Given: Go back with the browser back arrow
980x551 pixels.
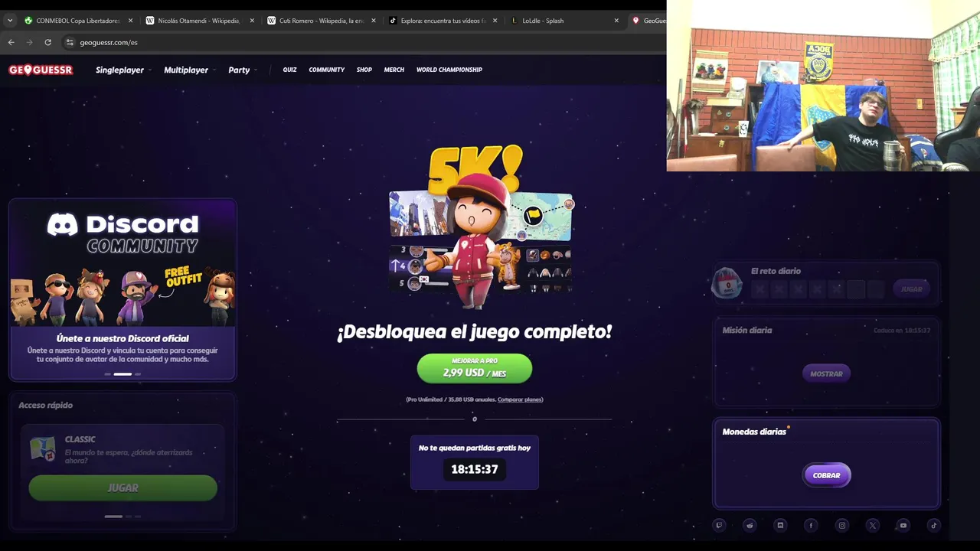Looking at the screenshot, I should (x=11, y=42).
